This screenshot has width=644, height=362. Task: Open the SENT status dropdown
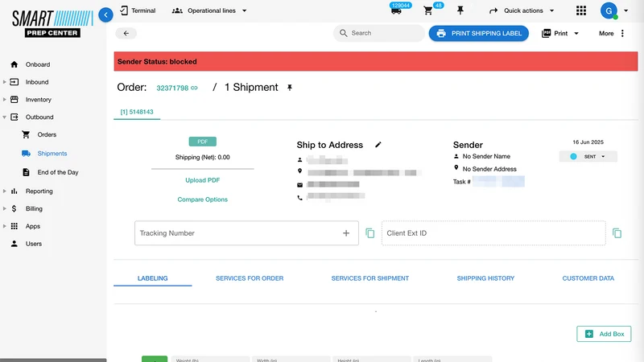click(588, 156)
